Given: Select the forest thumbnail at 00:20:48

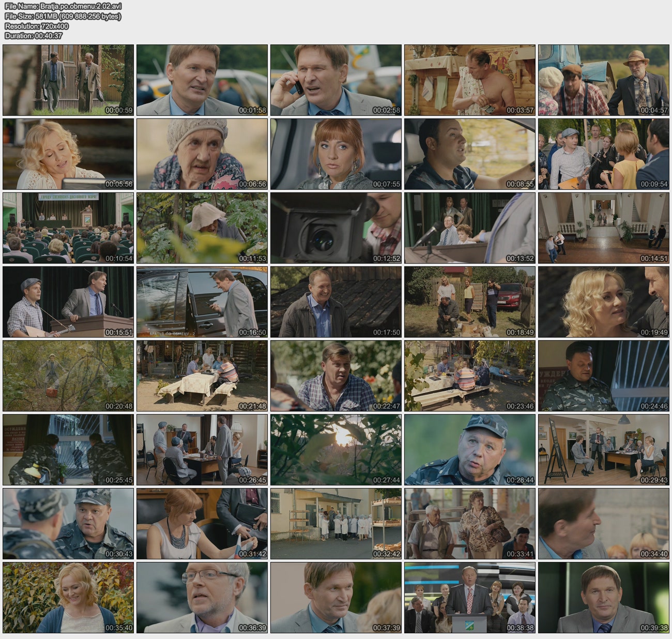Looking at the screenshot, I should tap(68, 376).
